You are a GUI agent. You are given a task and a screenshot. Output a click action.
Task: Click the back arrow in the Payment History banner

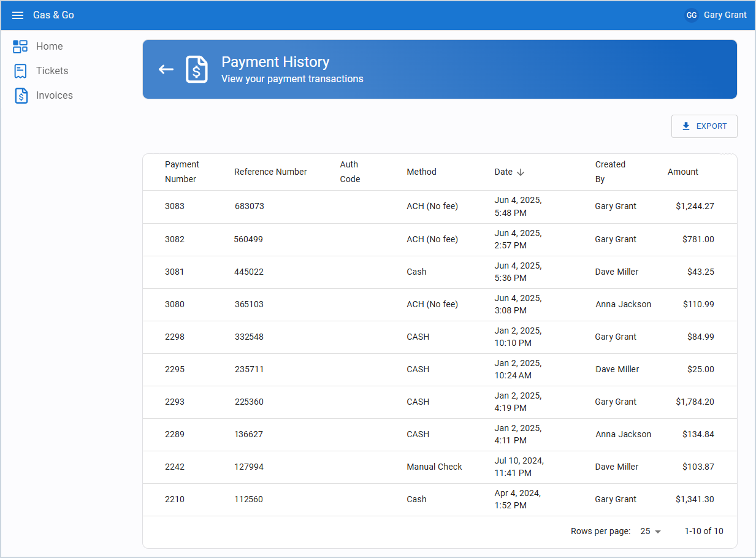click(166, 69)
